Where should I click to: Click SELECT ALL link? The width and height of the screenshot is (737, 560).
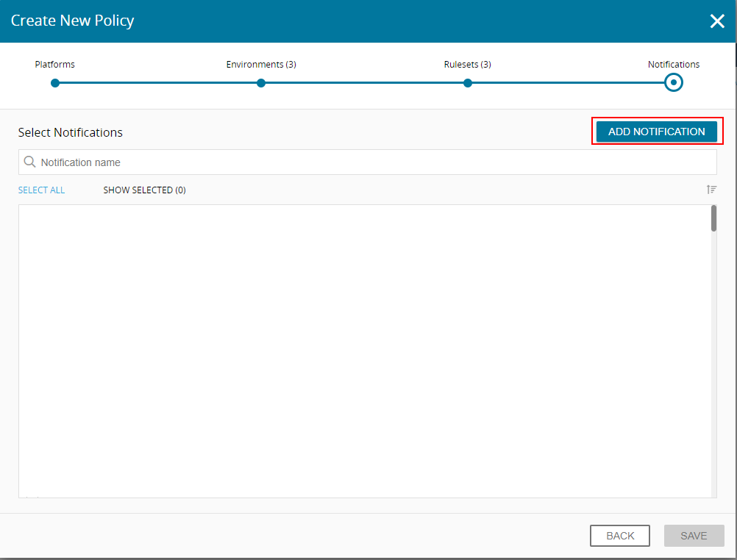click(x=41, y=190)
